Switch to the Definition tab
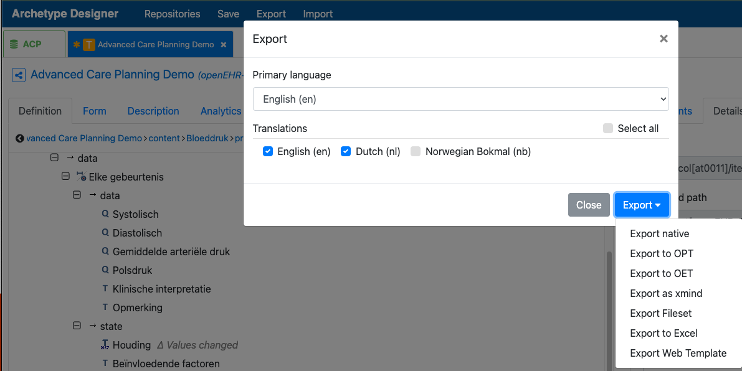Image resolution: width=742 pixels, height=372 pixels. [40, 111]
